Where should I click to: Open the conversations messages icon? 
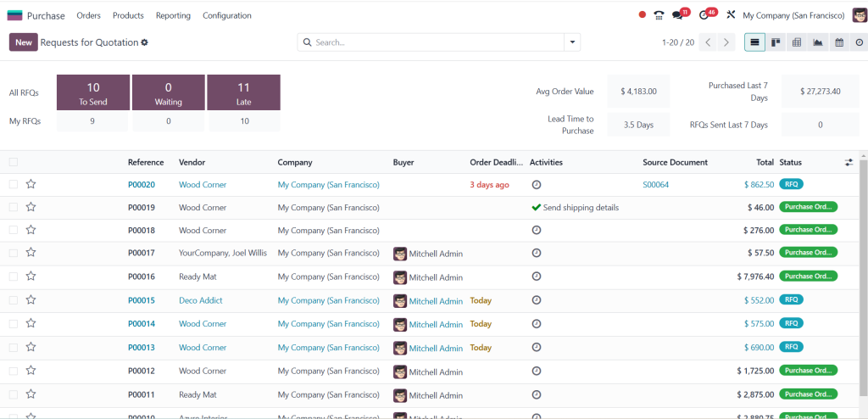coord(677,15)
